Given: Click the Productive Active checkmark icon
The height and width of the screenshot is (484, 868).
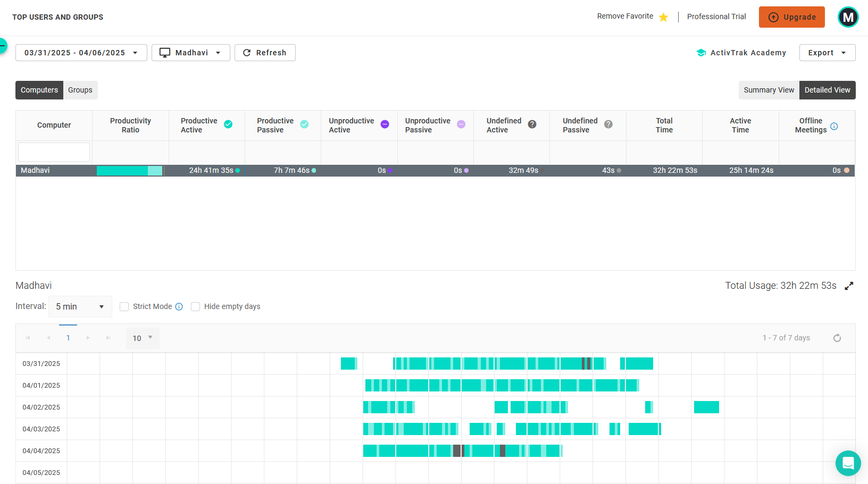Looking at the screenshot, I should [x=228, y=124].
